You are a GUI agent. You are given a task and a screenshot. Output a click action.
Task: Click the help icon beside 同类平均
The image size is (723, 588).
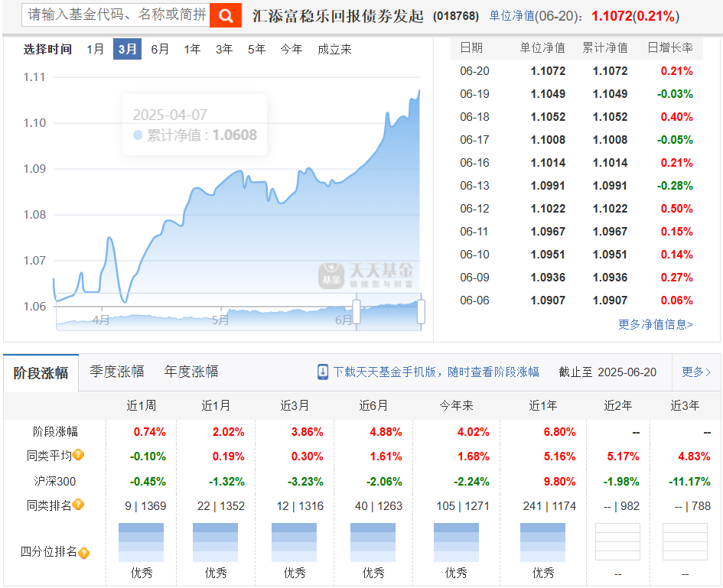pyautogui.click(x=78, y=455)
